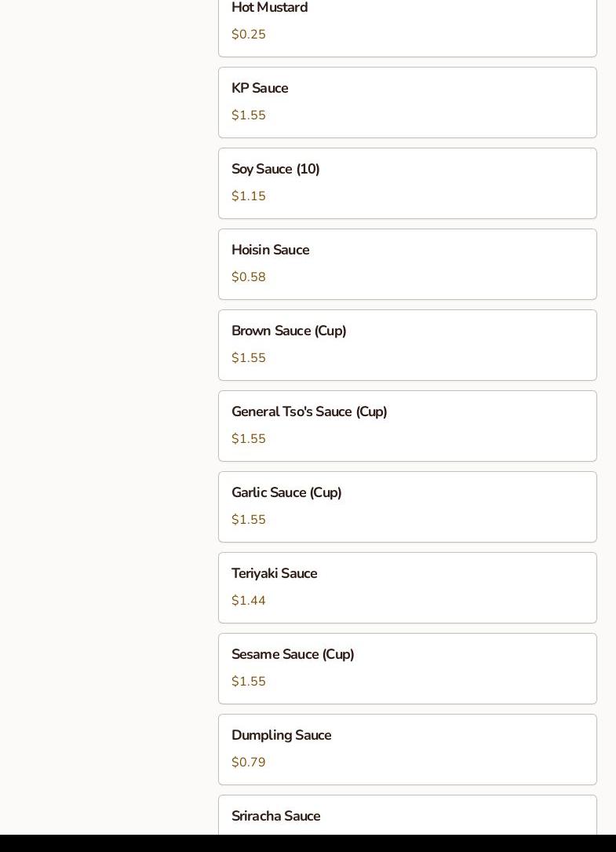Open Garlic Sauce (Cup) item
Image resolution: width=616 pixels, height=852 pixels.
[406, 506]
